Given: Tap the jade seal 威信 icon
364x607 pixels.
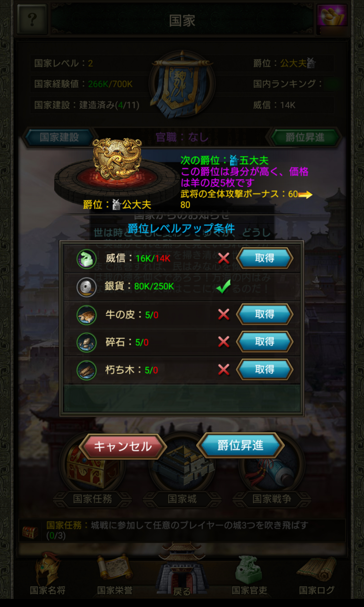Looking at the screenshot, I should click(x=86, y=259).
